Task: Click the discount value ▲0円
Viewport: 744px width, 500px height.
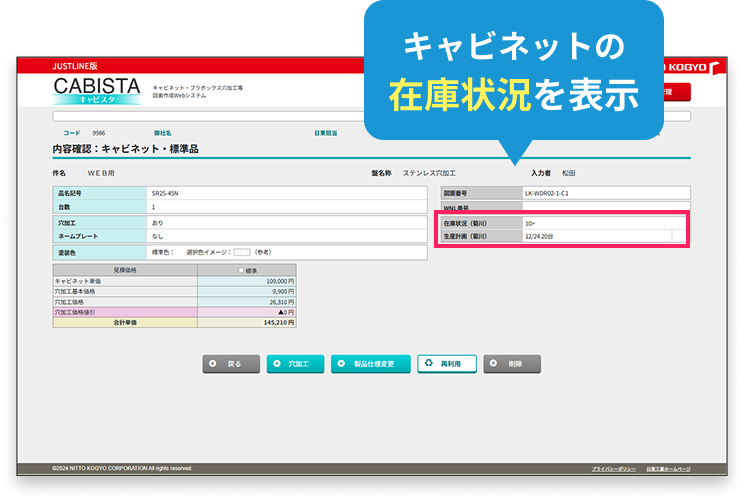Action: pyautogui.click(x=286, y=313)
